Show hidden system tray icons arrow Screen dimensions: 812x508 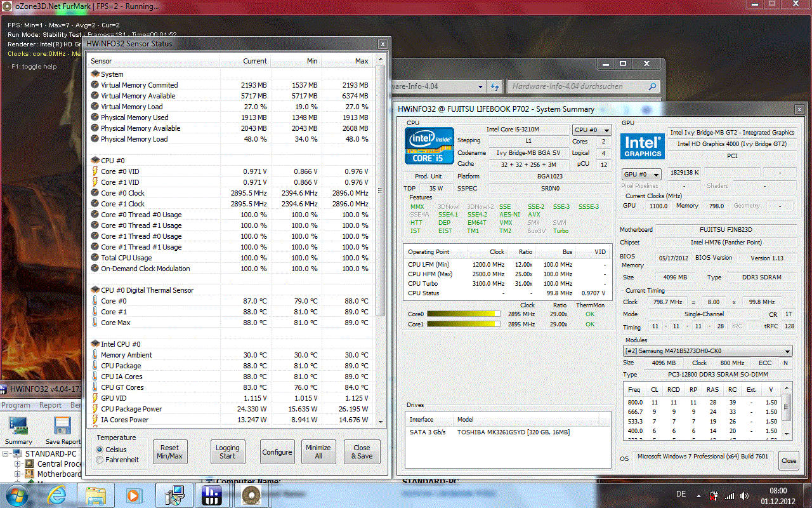(699, 495)
